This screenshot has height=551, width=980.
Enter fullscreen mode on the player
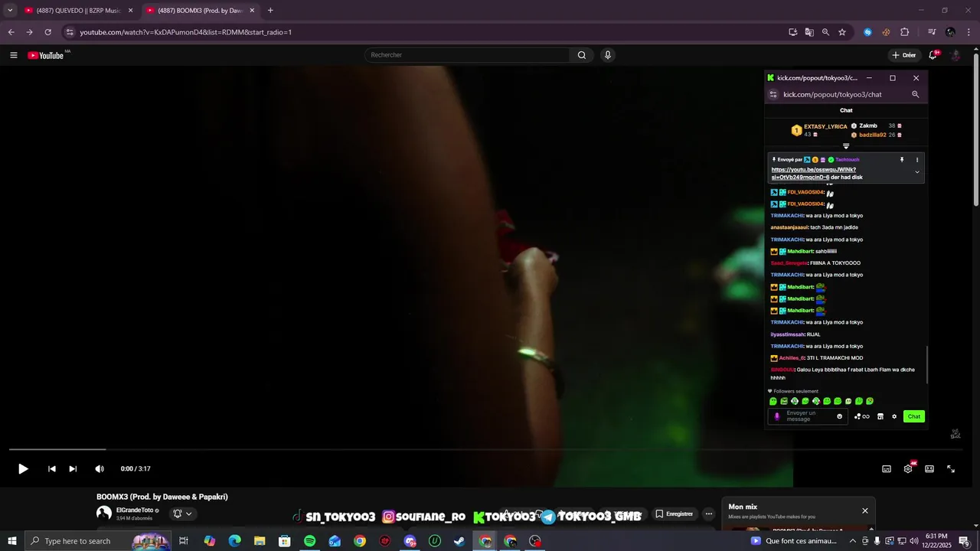951,469
